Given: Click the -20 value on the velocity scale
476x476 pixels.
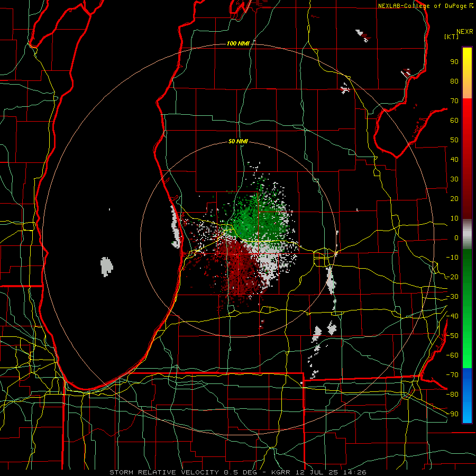Looking at the screenshot, I should pyautogui.click(x=452, y=277).
